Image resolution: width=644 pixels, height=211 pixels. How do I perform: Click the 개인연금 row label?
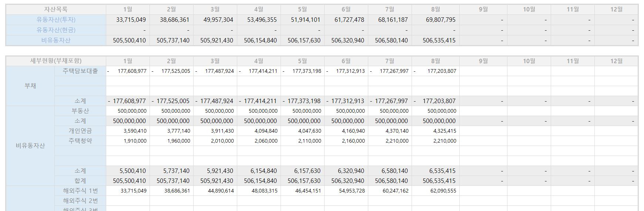[80, 131]
